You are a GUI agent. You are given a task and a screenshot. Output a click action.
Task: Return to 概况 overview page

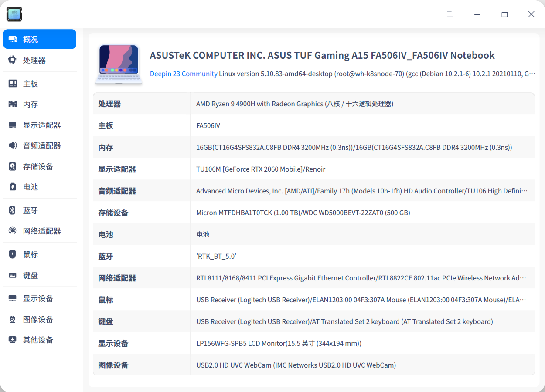pyautogui.click(x=39, y=39)
